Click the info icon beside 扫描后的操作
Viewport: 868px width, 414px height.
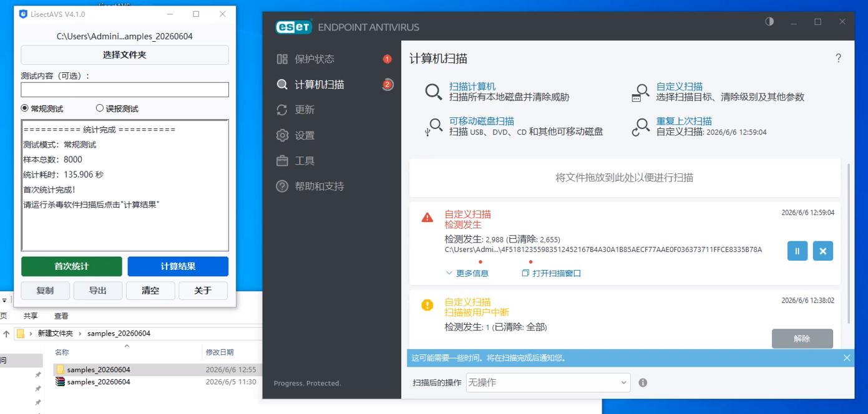point(643,382)
